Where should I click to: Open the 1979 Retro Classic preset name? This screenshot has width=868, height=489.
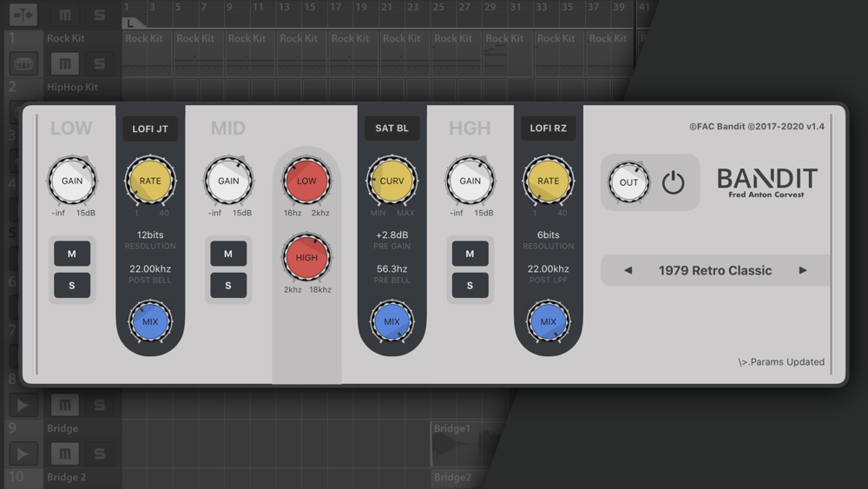click(x=714, y=270)
